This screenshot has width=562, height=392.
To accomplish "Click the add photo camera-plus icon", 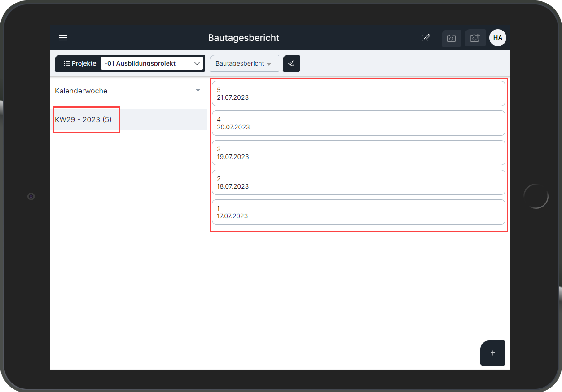I will pos(475,38).
